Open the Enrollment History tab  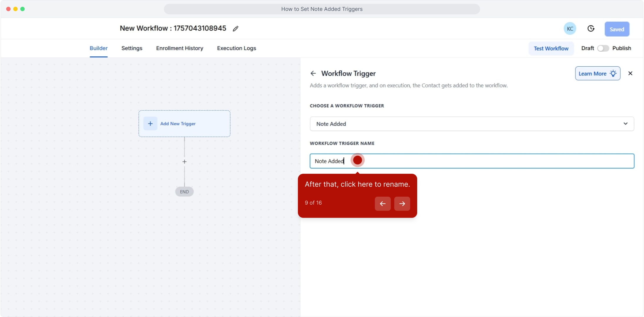180,48
